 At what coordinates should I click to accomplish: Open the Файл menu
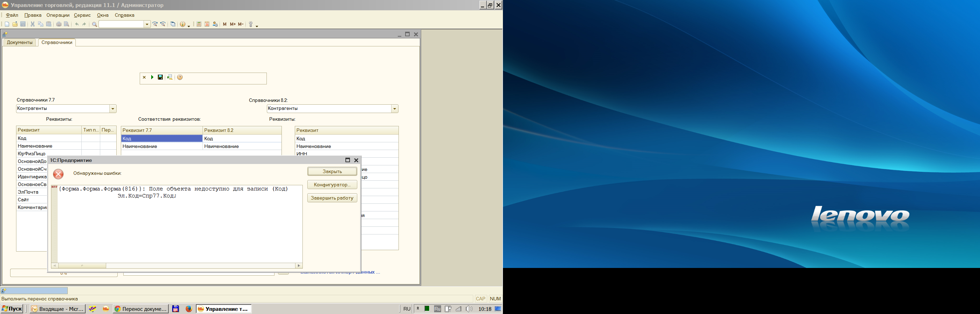[x=12, y=15]
